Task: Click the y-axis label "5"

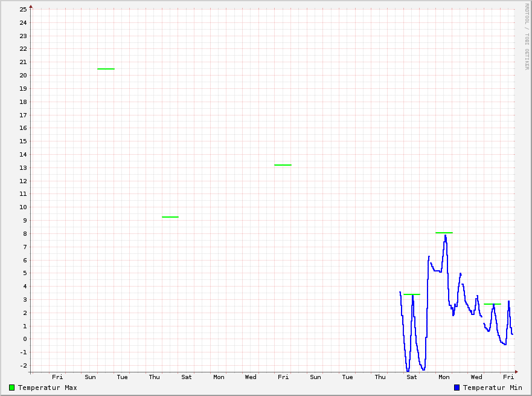Action: click(x=25, y=273)
